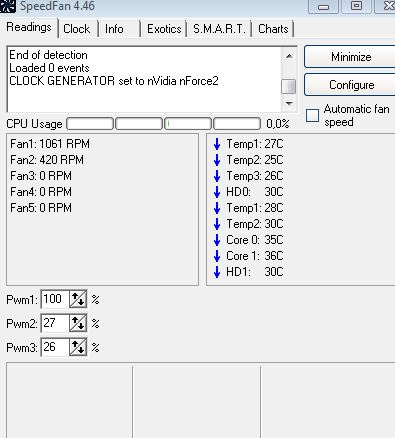Click the log scrollbar down arrow
Viewport: 395px width, 438px height.
coord(289,104)
